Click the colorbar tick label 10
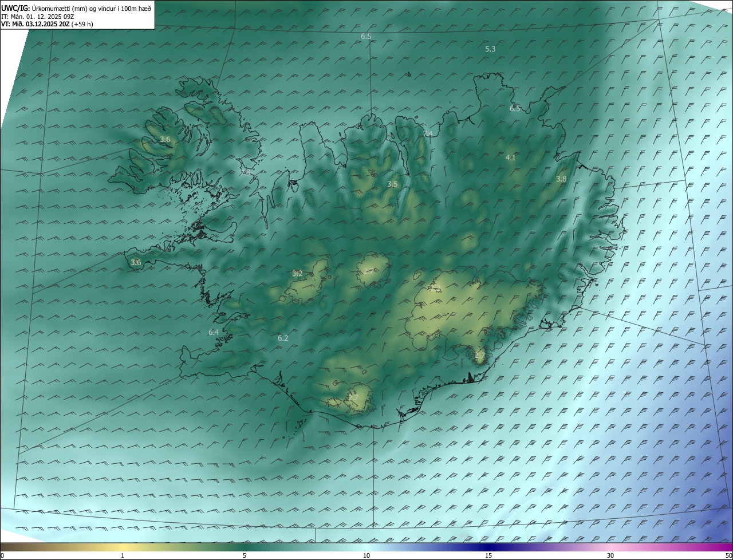733x560 pixels. (366, 556)
